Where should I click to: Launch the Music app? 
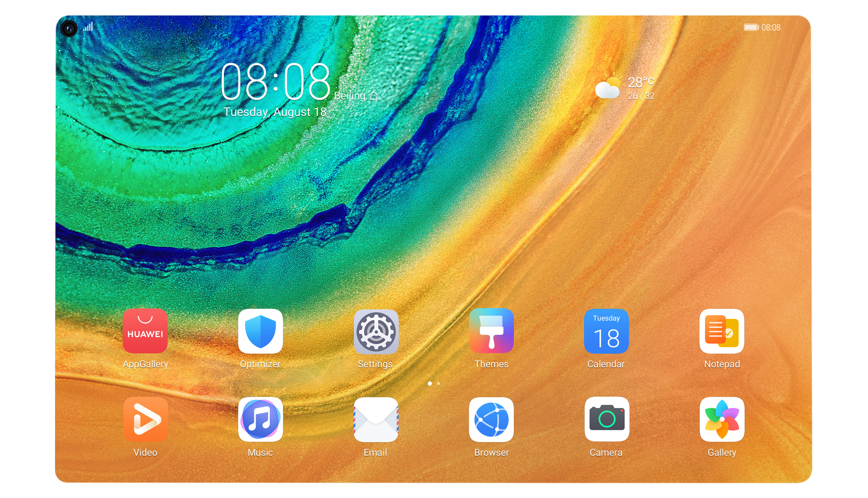pos(260,419)
